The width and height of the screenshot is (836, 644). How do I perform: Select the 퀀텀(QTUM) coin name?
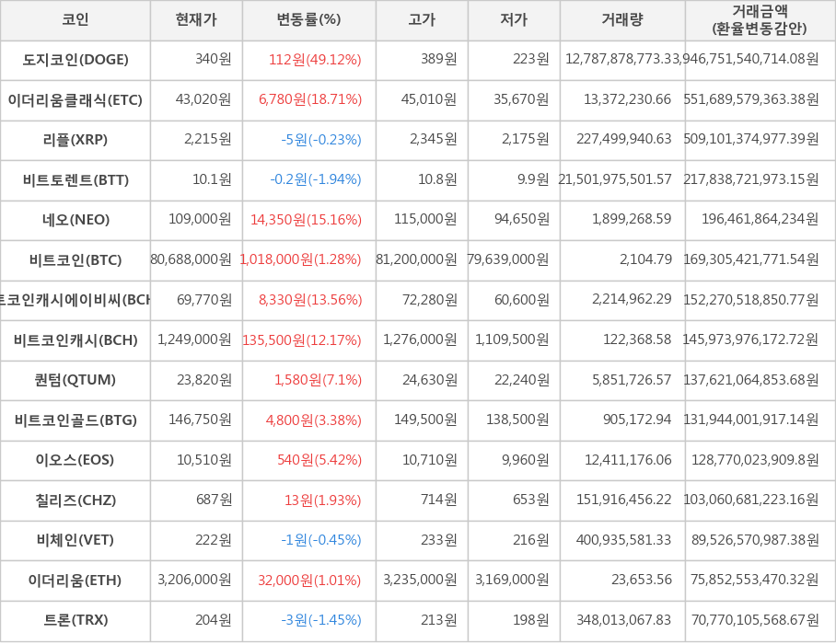pyautogui.click(x=75, y=381)
